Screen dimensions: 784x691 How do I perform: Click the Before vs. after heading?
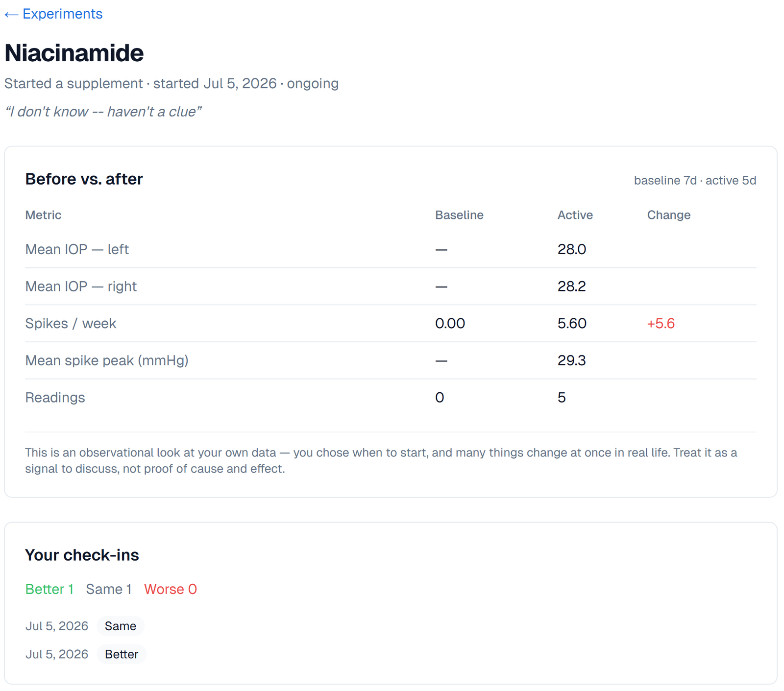[x=84, y=179]
